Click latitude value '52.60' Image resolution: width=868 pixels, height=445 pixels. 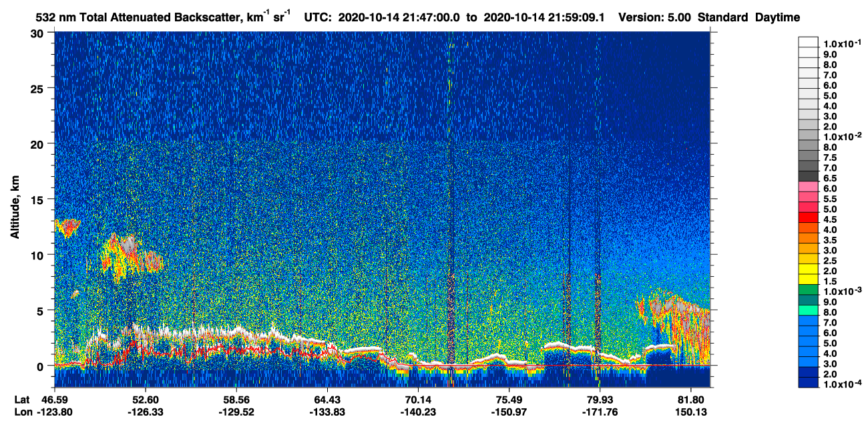coord(145,400)
